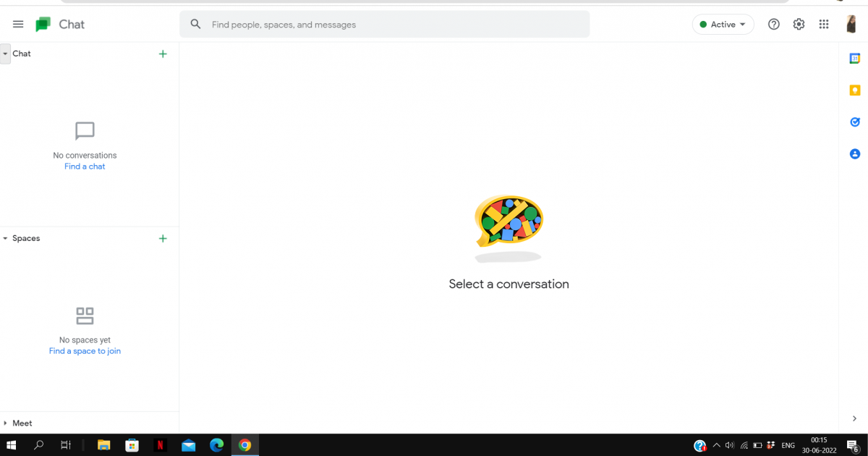Change availability with the Active dropdown
868x456 pixels.
[x=723, y=24]
